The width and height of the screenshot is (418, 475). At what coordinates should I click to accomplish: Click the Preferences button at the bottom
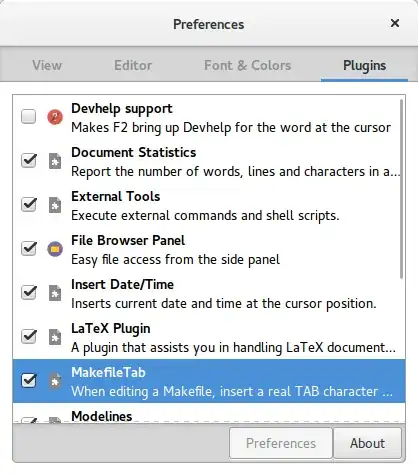pyautogui.click(x=281, y=443)
